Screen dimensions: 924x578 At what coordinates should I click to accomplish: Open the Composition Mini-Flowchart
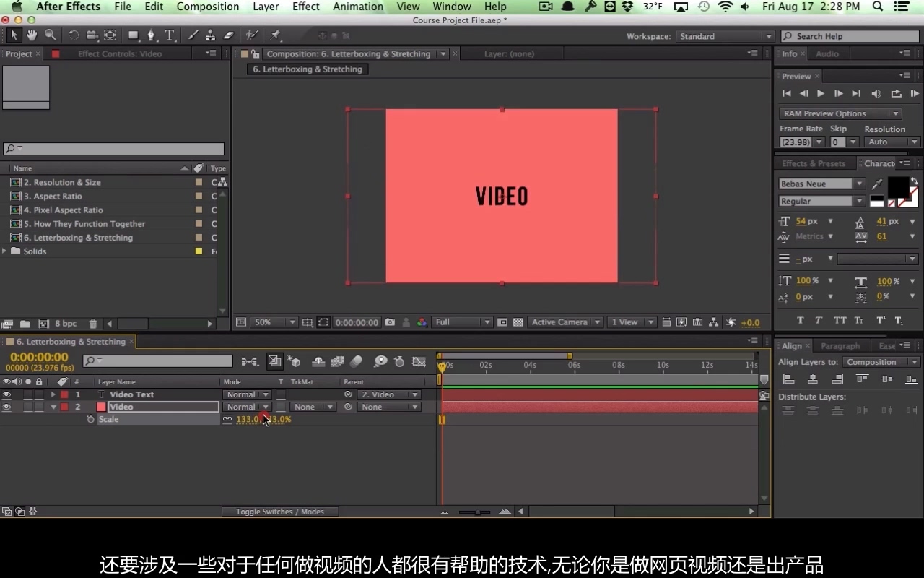point(250,361)
